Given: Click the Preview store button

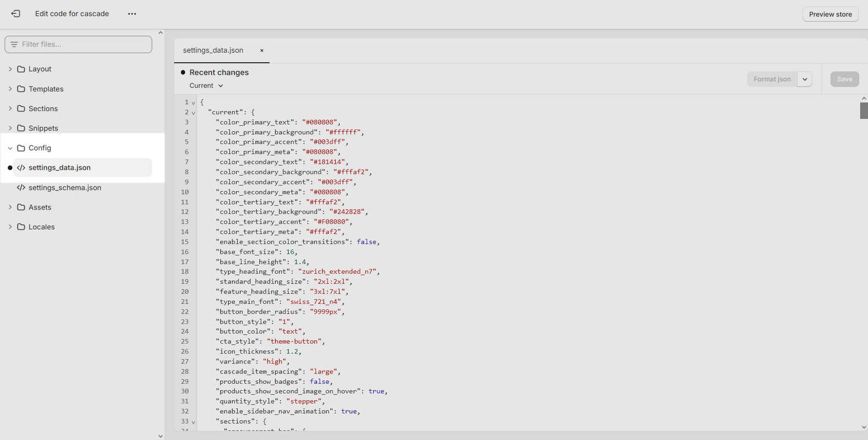Looking at the screenshot, I should (830, 14).
